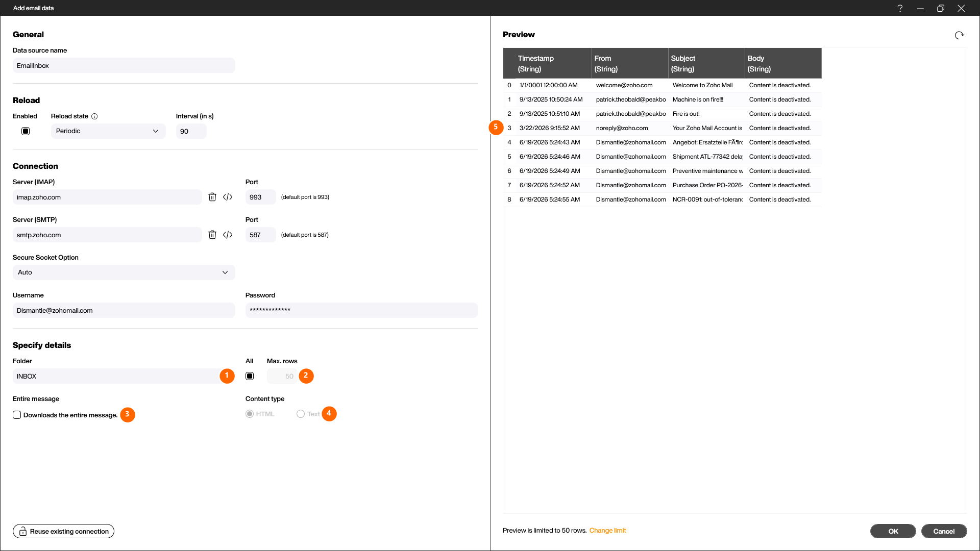Open the Secure Socket Option dropdown
980x551 pixels.
[124, 272]
